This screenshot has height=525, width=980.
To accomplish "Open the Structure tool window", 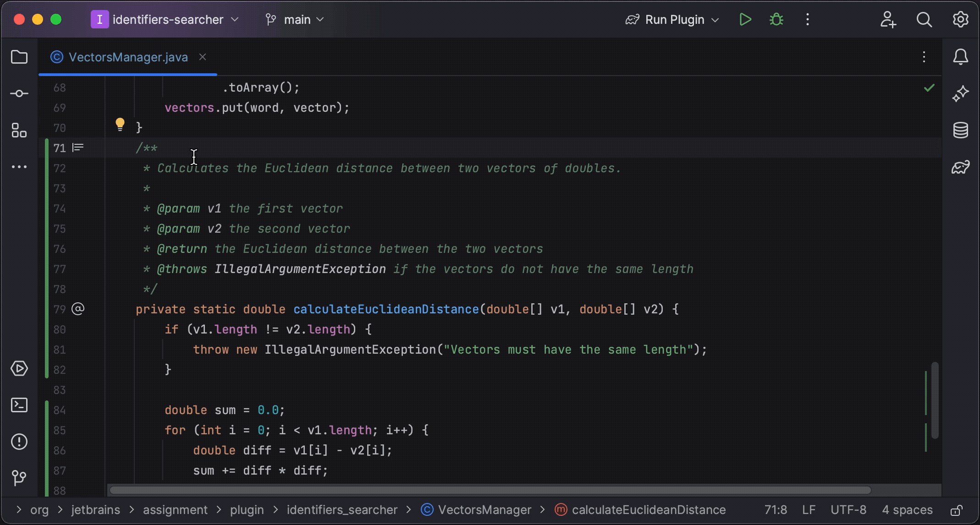I will pyautogui.click(x=19, y=130).
